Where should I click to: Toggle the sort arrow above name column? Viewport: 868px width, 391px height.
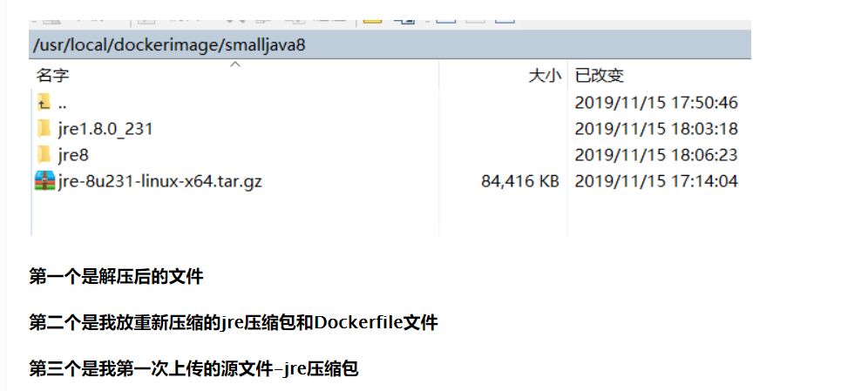pyautogui.click(x=235, y=64)
